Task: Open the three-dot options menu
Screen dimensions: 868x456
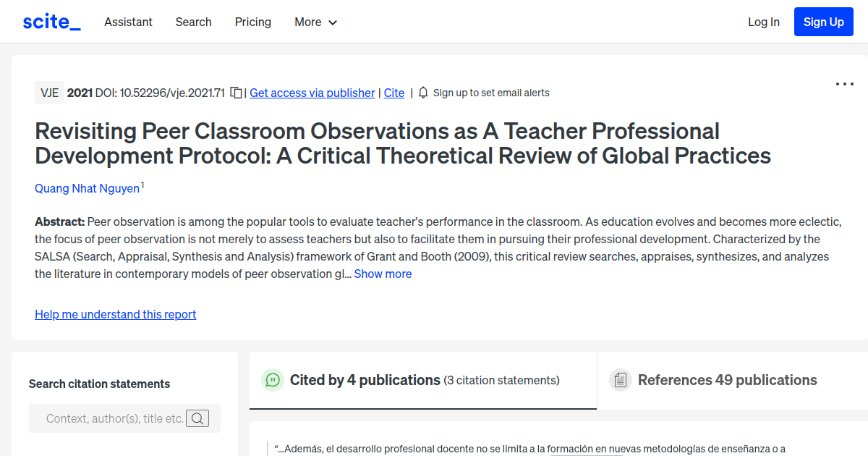Action: point(844,84)
